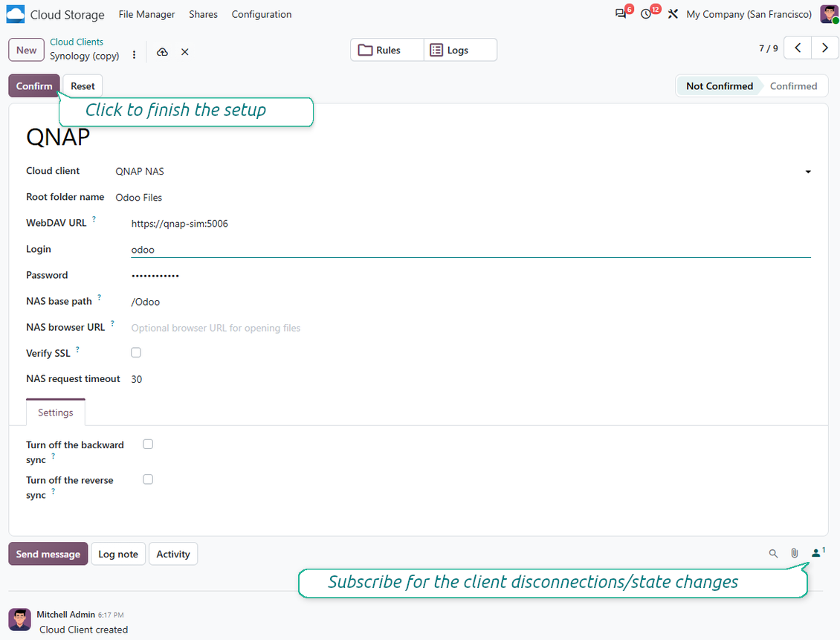Click the WebDAV URL field
The width and height of the screenshot is (840, 640).
(x=471, y=223)
